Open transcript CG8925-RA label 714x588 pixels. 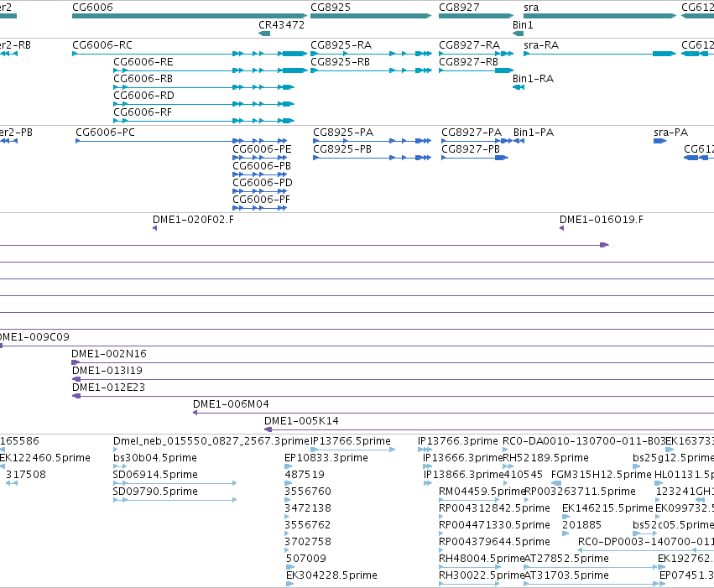coord(341,45)
